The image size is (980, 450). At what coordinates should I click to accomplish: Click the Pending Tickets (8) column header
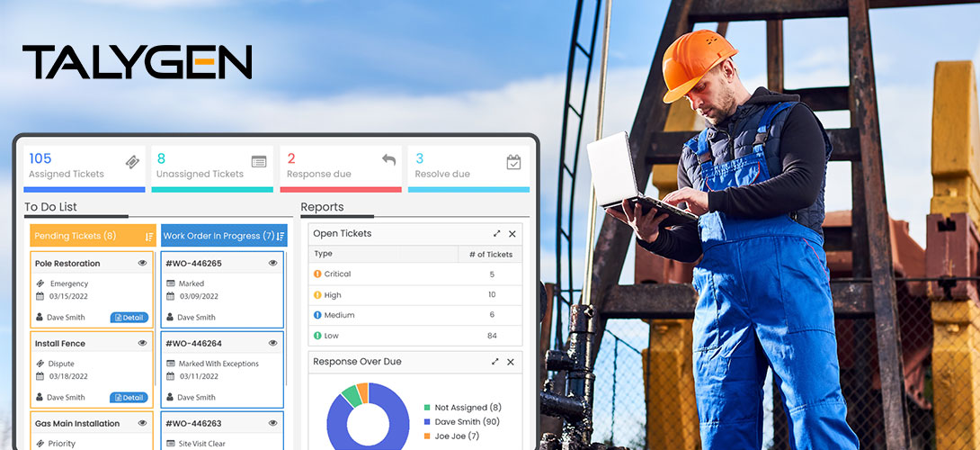[94, 236]
